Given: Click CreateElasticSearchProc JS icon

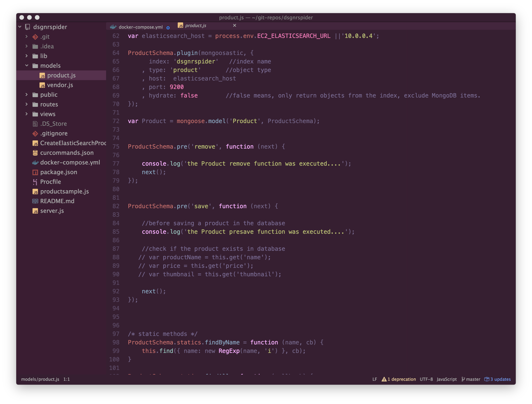Looking at the screenshot, I should [35, 143].
